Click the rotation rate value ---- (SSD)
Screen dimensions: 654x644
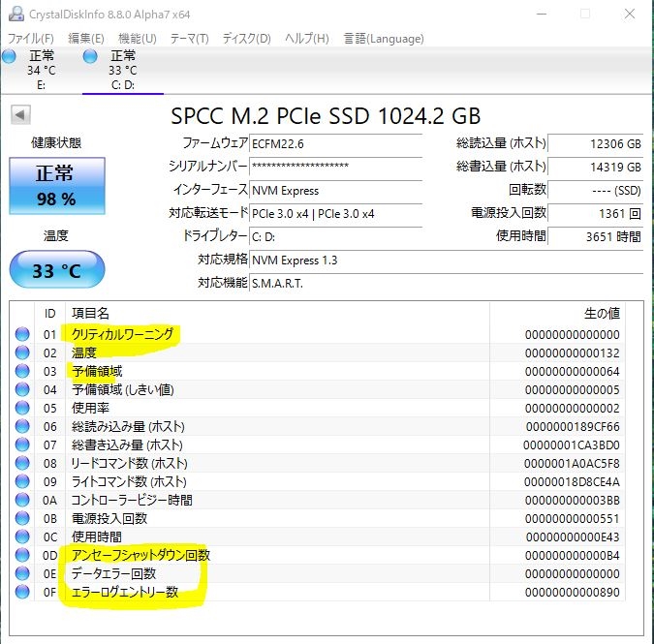coord(595,190)
